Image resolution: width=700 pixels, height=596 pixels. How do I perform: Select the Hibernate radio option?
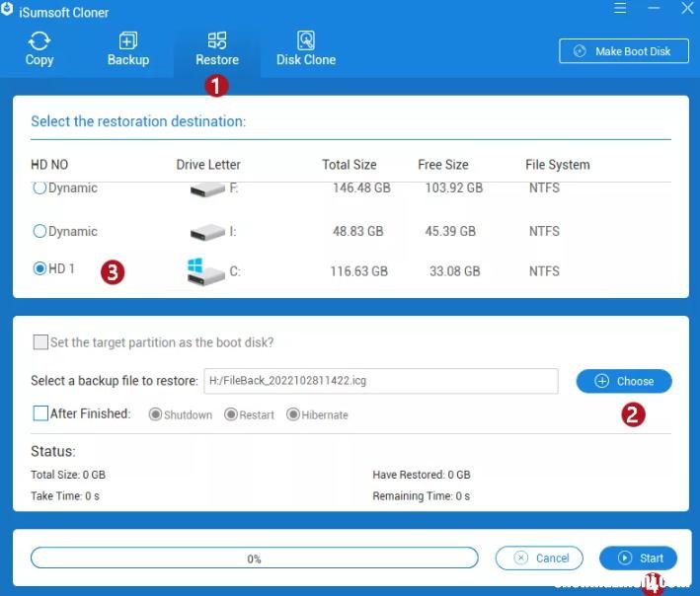(293, 414)
